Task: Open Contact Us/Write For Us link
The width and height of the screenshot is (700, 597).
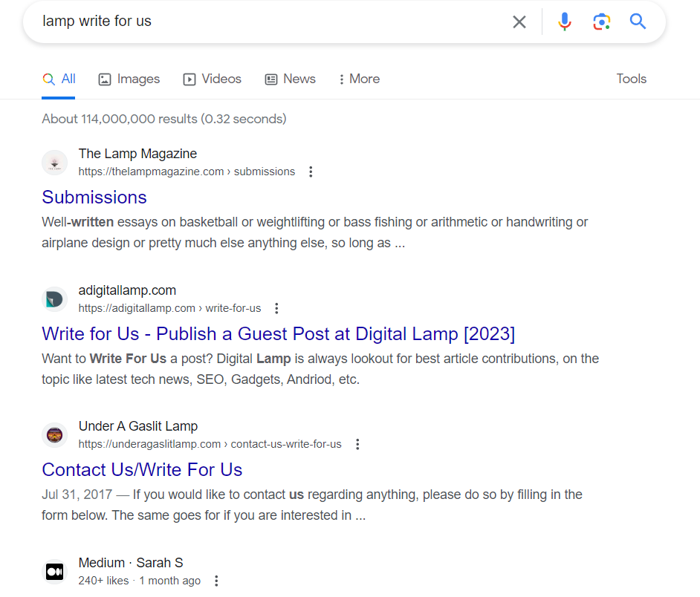Action: (x=142, y=470)
